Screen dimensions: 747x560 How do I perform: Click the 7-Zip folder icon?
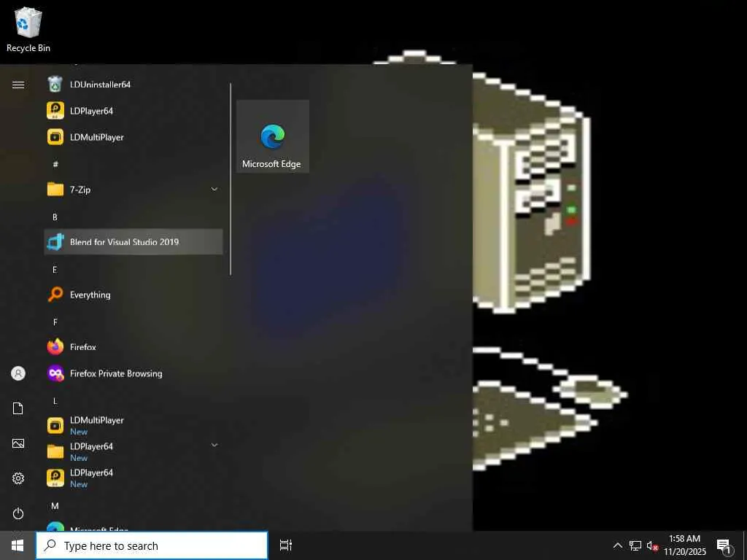55,190
